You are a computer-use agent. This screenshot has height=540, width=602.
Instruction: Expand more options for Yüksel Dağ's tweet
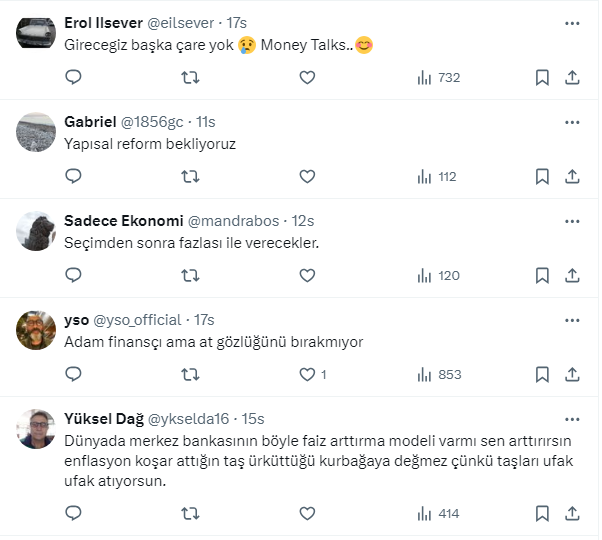(x=572, y=418)
